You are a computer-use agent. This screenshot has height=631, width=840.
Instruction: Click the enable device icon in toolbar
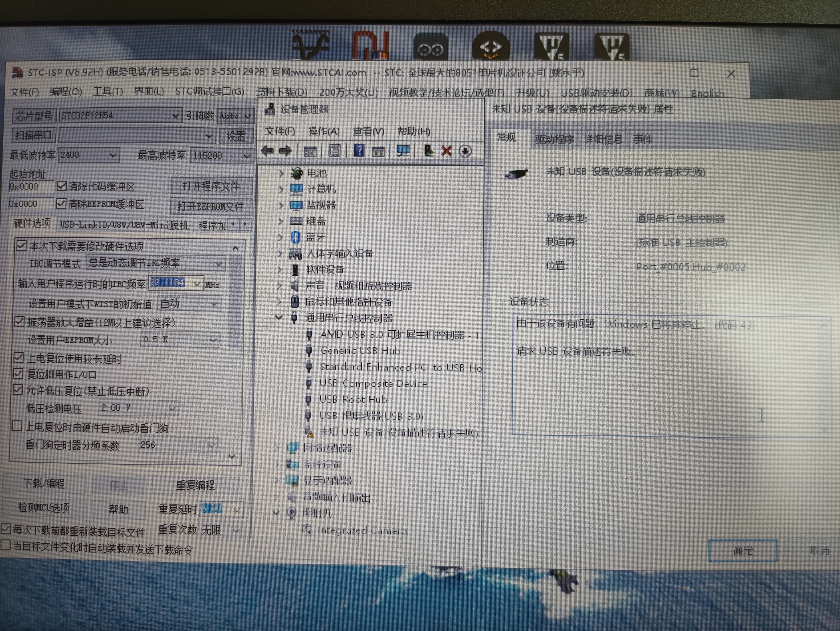tap(429, 151)
